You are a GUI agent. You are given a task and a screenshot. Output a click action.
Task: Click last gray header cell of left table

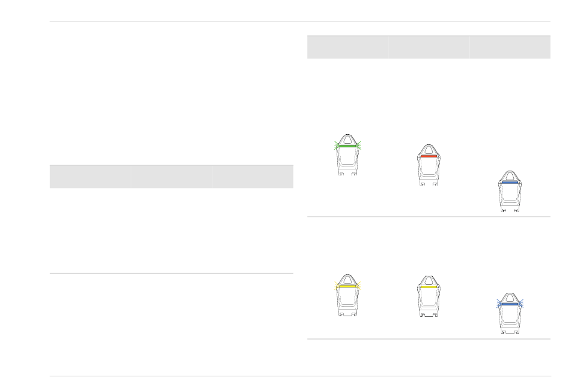(x=252, y=177)
